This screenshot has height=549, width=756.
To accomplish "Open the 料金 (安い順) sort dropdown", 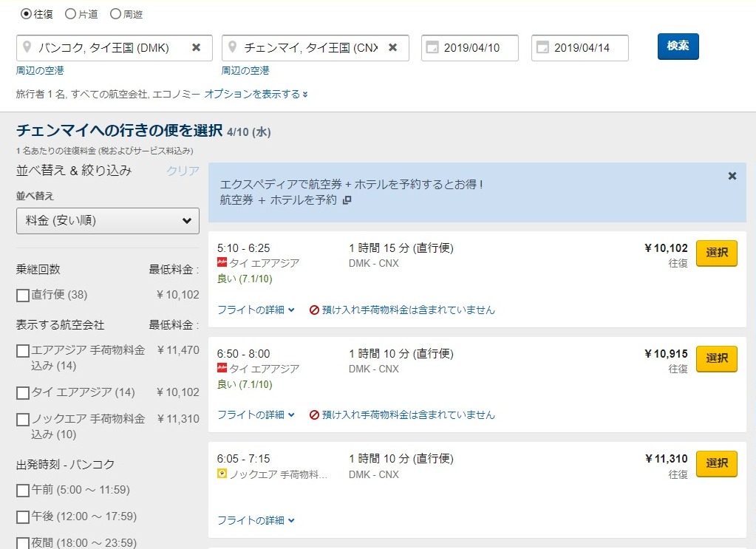I will (107, 221).
